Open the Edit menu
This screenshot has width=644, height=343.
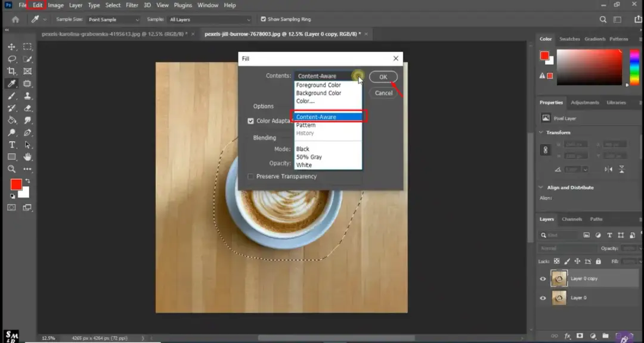(x=36, y=5)
